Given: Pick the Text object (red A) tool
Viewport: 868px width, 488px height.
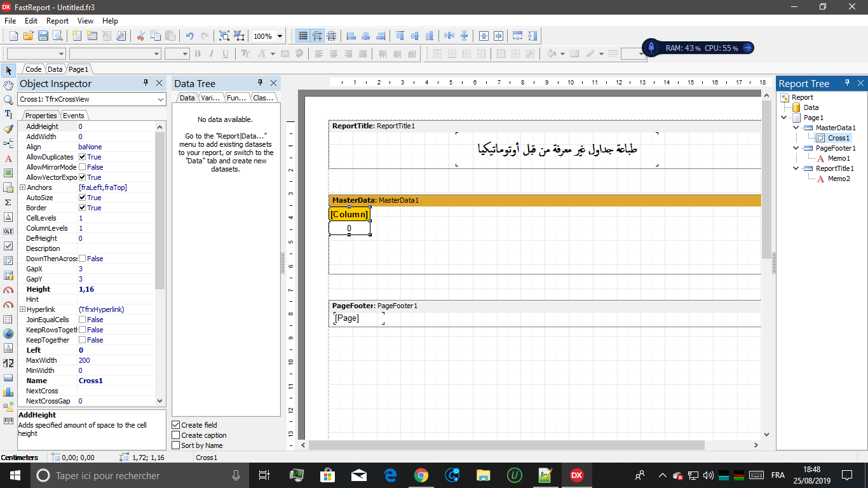Looking at the screenshot, I should point(8,158).
